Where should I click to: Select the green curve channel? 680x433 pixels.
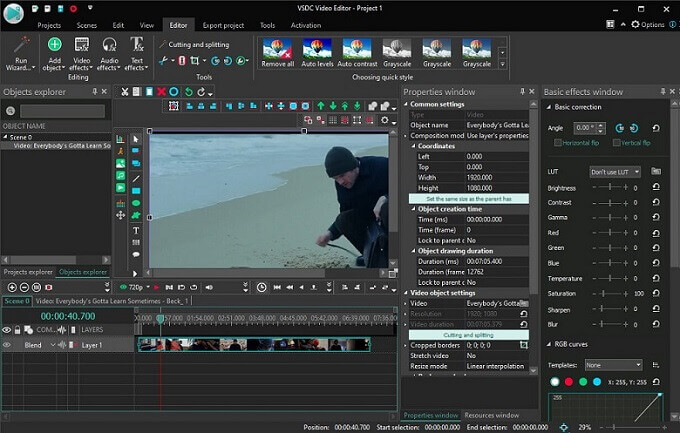click(583, 382)
